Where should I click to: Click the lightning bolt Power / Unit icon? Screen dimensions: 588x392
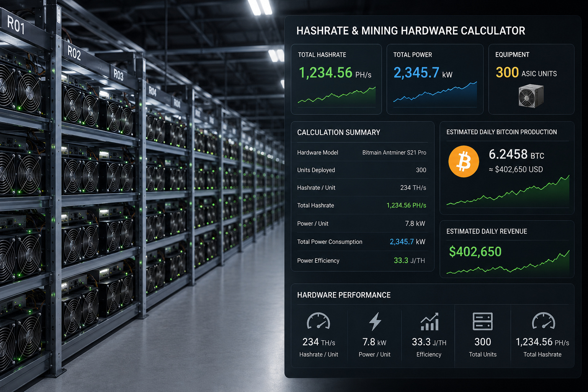375,321
